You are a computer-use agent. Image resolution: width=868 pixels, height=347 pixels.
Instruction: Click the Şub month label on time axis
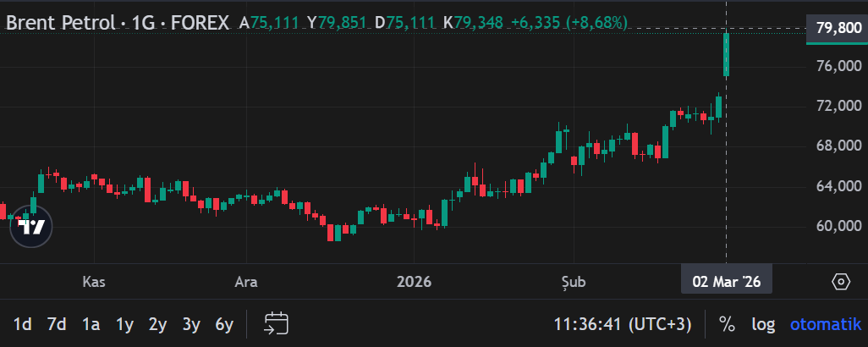click(573, 281)
